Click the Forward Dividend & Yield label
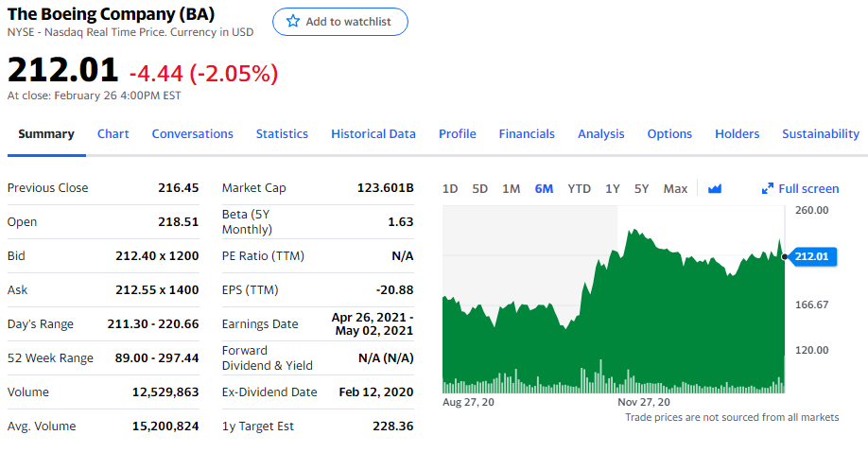The width and height of the screenshot is (868, 470). point(268,358)
